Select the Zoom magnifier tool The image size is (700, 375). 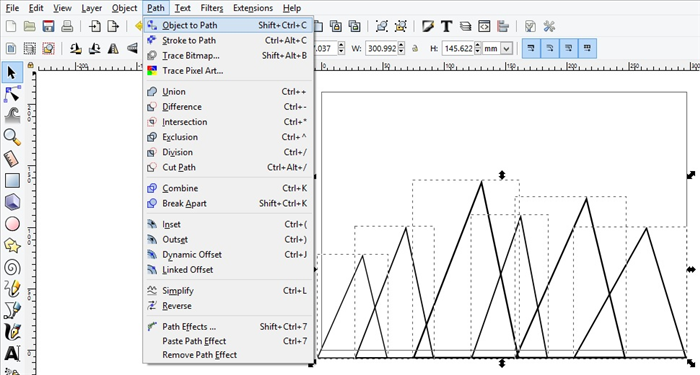click(12, 137)
